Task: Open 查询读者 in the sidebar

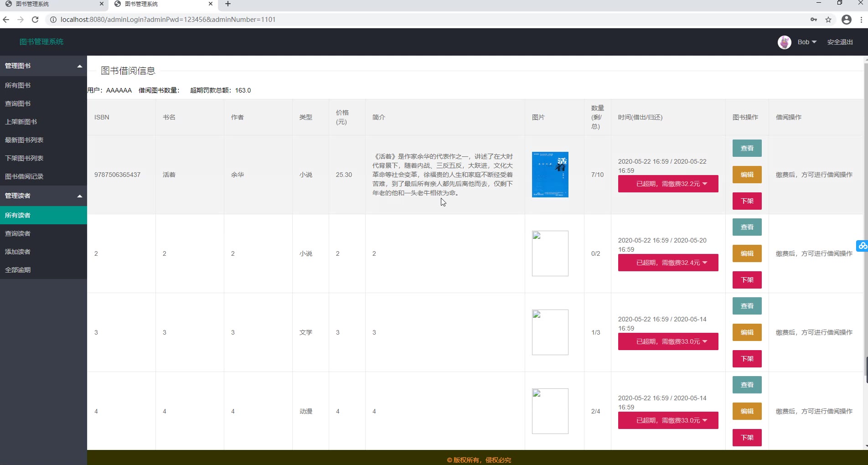Action: 43,233
